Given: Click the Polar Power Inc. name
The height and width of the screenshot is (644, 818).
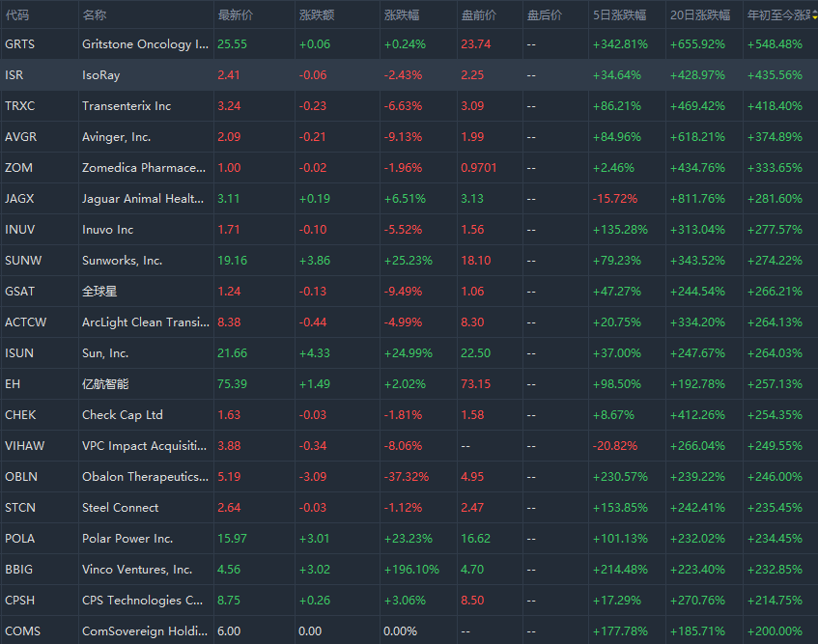Looking at the screenshot, I should pos(127,539).
